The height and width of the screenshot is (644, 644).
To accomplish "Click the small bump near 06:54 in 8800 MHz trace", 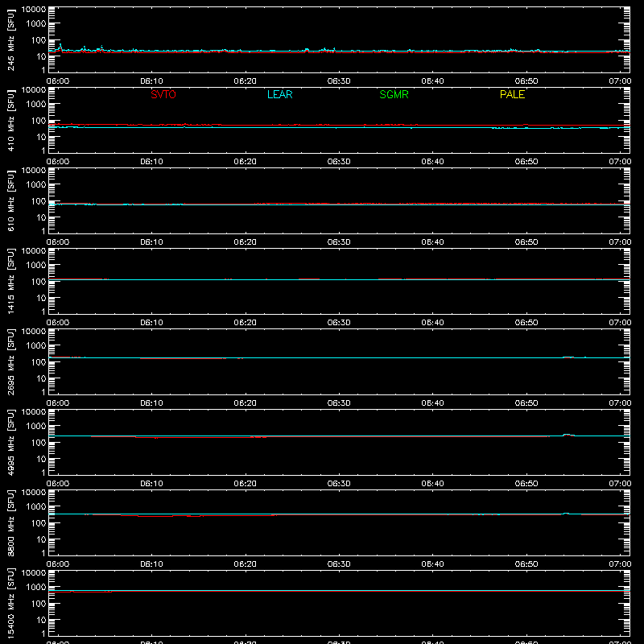I will (567, 514).
